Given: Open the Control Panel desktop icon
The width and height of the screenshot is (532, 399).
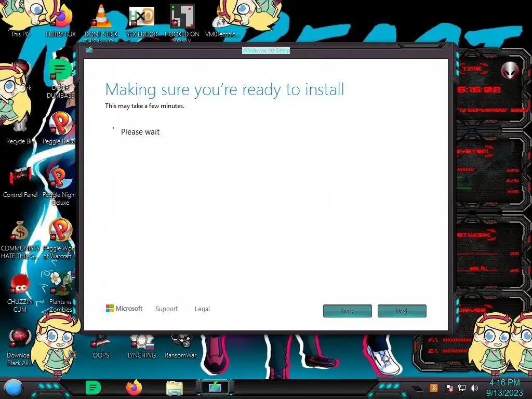Looking at the screenshot, I should point(20,181).
